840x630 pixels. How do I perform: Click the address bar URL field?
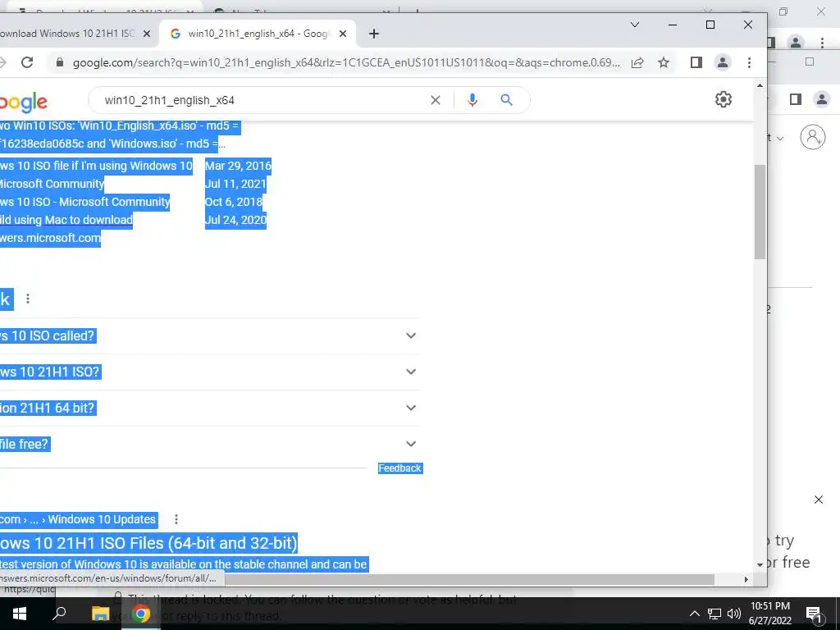[x=346, y=62]
